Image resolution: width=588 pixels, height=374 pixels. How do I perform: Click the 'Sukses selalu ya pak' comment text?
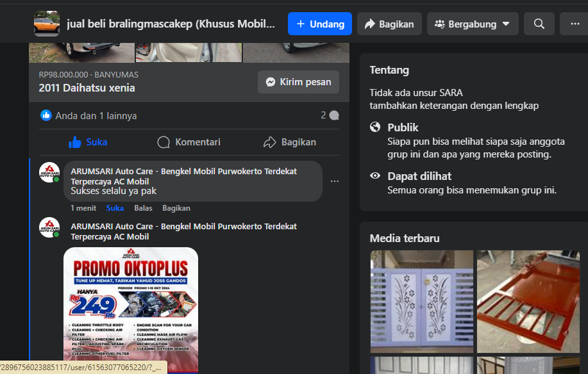(113, 191)
